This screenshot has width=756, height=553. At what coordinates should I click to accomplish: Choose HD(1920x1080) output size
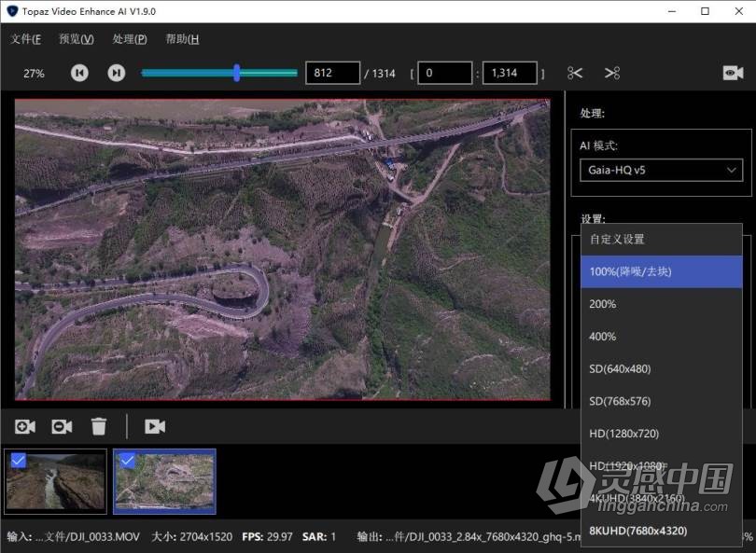[x=661, y=465]
